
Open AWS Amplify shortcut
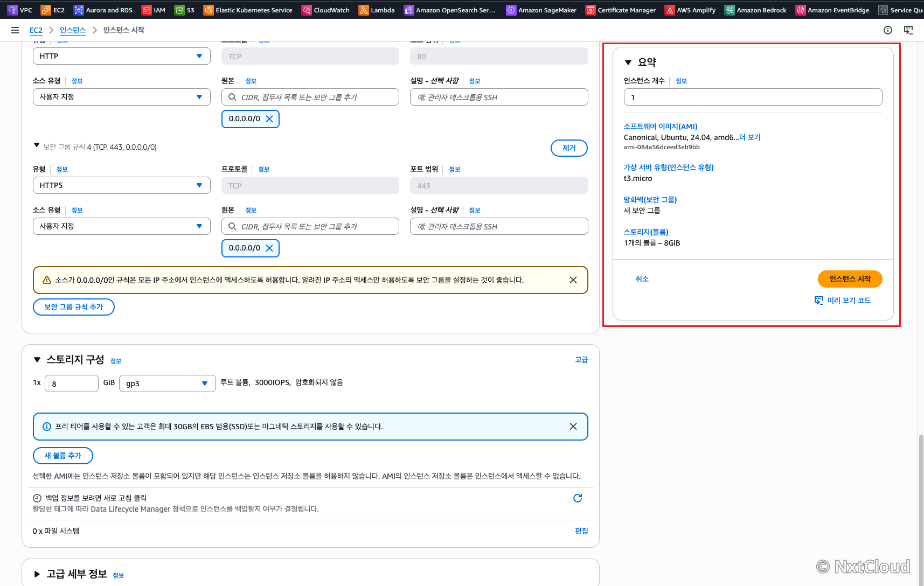(690, 10)
